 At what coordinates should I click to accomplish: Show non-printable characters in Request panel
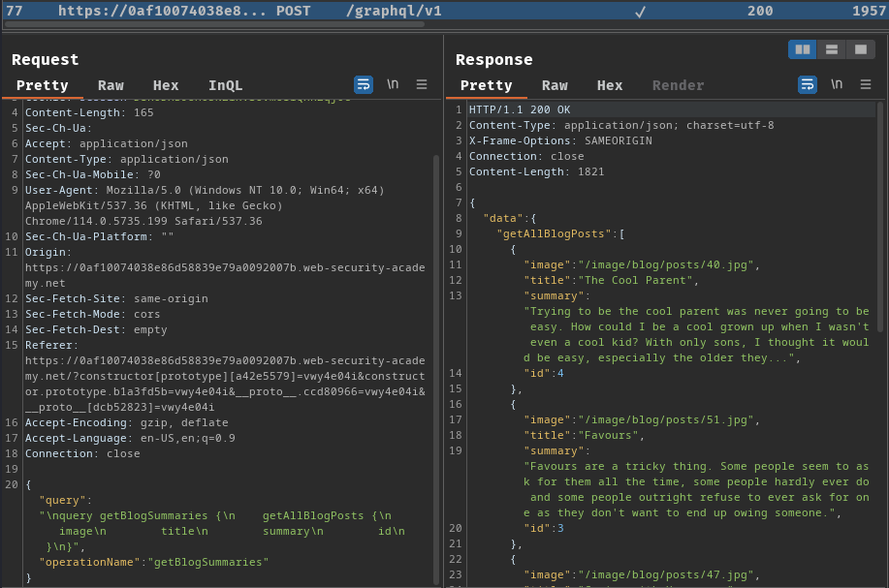pos(393,84)
